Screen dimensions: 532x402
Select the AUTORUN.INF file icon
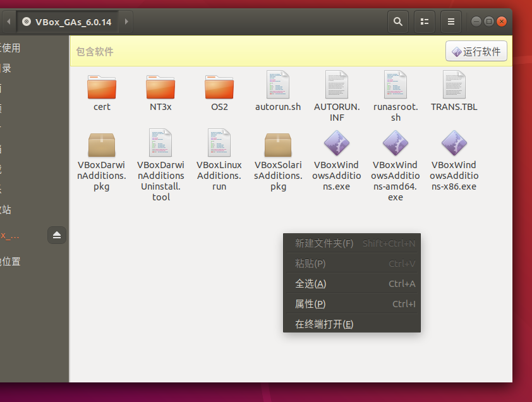[x=337, y=85]
